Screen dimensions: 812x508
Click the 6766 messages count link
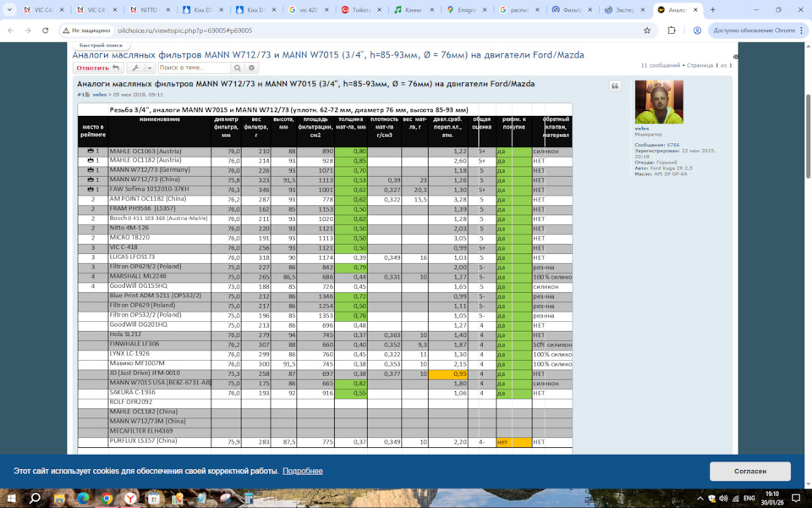point(672,145)
